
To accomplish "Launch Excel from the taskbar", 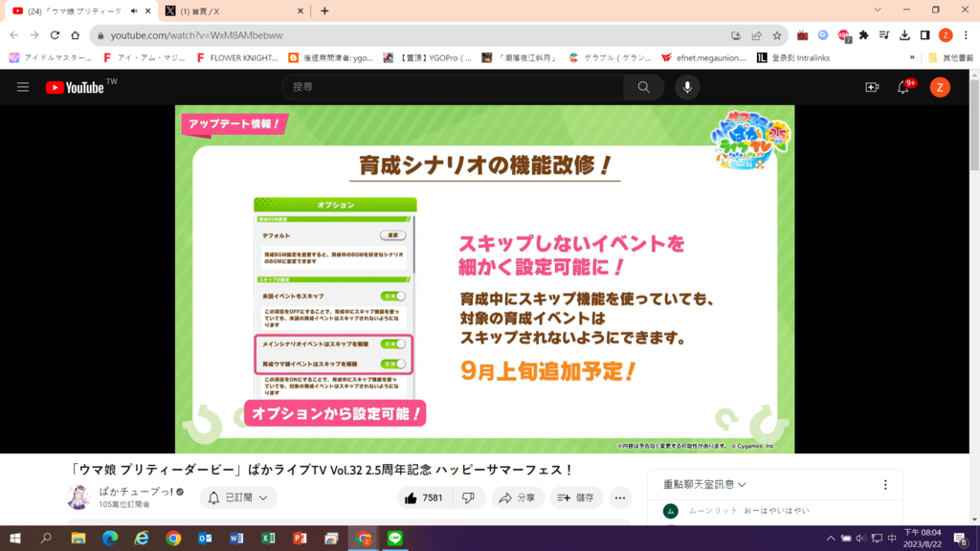I will point(268,539).
